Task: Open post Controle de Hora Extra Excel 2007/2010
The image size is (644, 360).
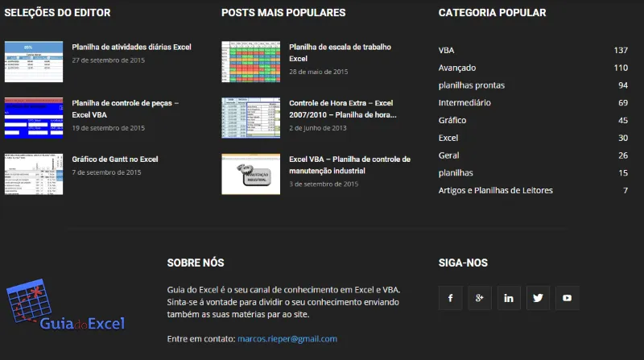Action: click(x=343, y=109)
